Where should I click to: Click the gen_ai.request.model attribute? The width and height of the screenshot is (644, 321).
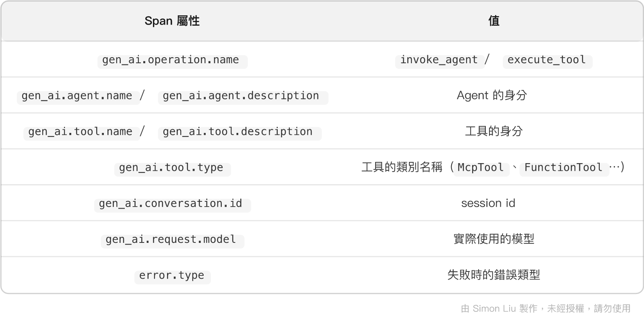click(x=172, y=239)
